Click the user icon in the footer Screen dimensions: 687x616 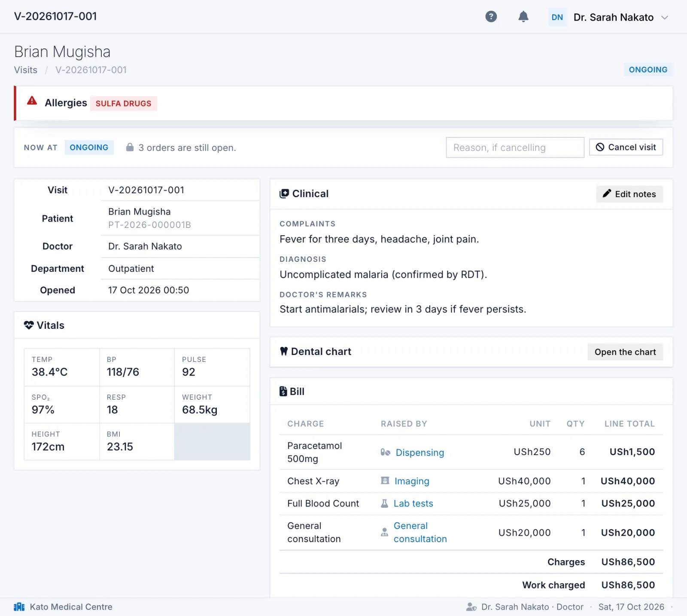(471, 607)
